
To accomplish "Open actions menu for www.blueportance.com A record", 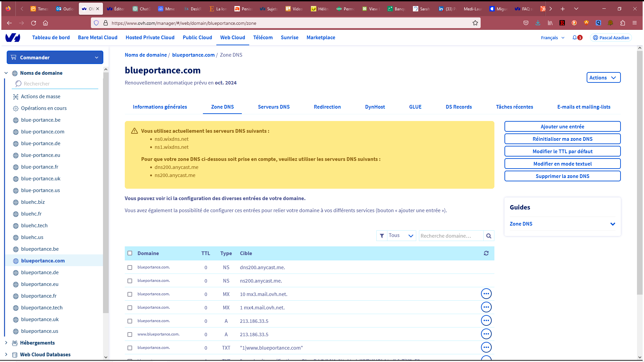I will click(486, 334).
